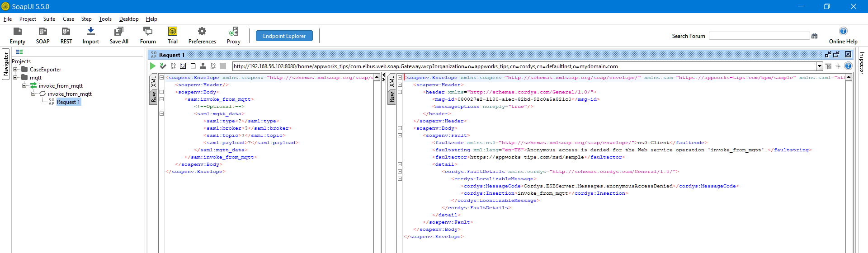This screenshot has width=868, height=253.
Task: Collapse sam:invoke_from_mqtt fold in request
Action: pos(161,99)
